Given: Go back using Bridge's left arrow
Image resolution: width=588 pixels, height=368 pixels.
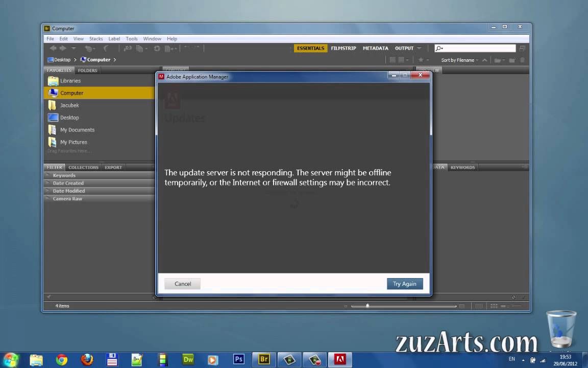Looking at the screenshot, I should coord(53,48).
